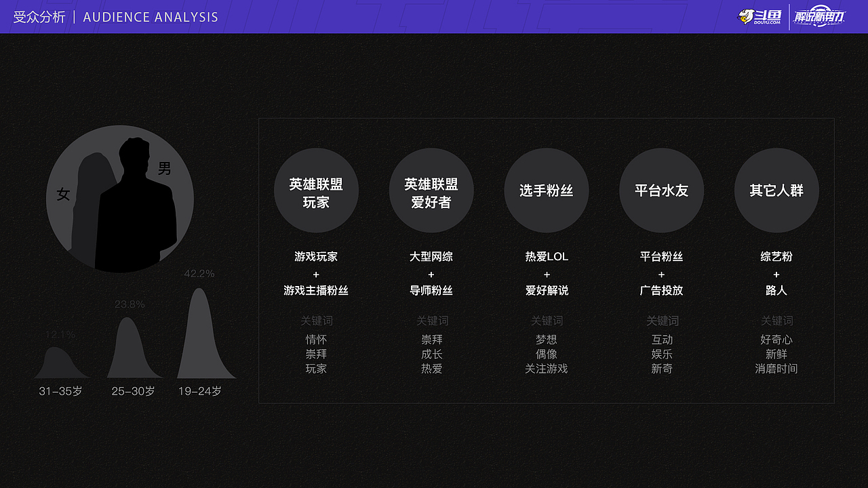Viewport: 868px width, 488px height.
Task: Click the 解说新势力 program logo
Action: pyautogui.click(x=820, y=16)
